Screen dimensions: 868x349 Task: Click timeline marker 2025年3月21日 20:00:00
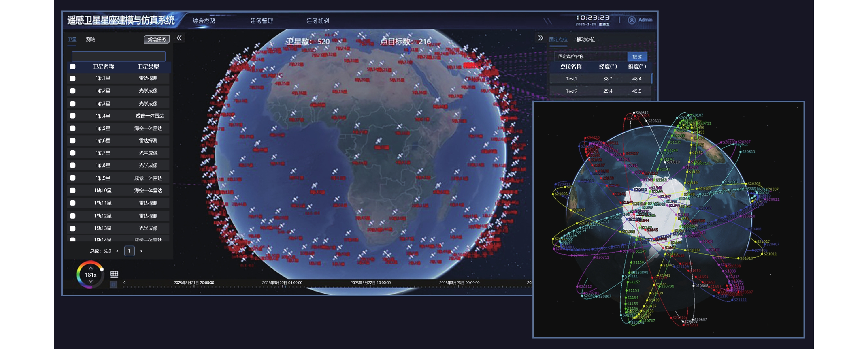[194, 283]
